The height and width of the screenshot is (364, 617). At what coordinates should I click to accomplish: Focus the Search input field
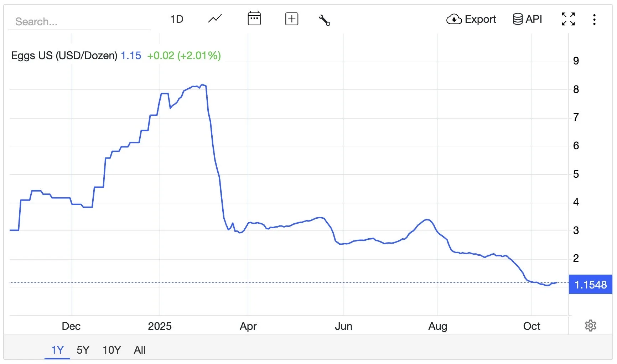click(79, 22)
